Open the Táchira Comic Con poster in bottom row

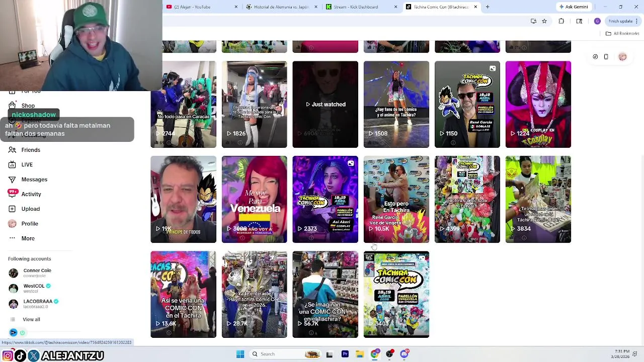[396, 295]
